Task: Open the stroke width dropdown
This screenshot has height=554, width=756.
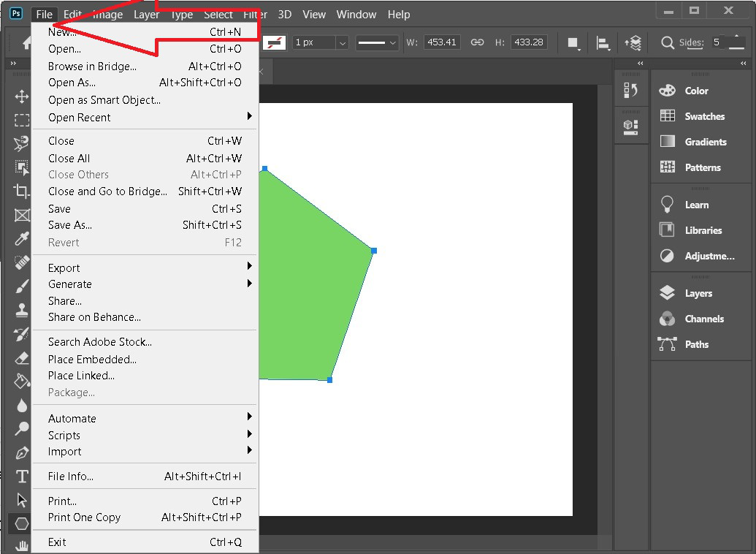Action: 342,42
